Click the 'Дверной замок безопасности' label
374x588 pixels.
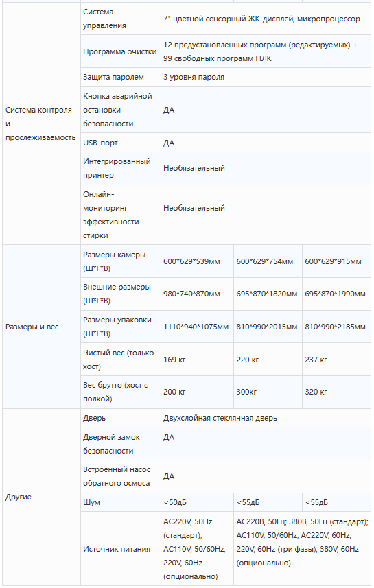tap(111, 444)
